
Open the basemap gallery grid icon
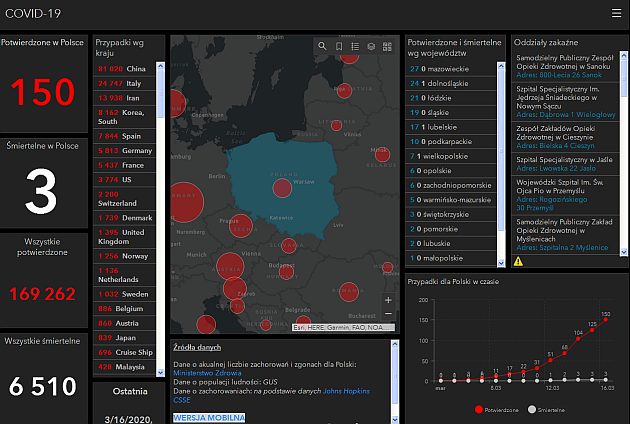pyautogui.click(x=387, y=47)
